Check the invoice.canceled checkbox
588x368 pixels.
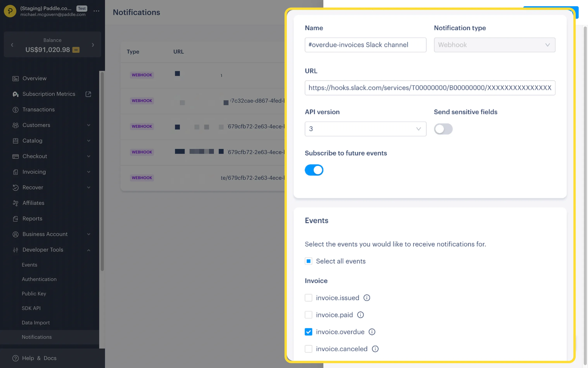tap(309, 349)
